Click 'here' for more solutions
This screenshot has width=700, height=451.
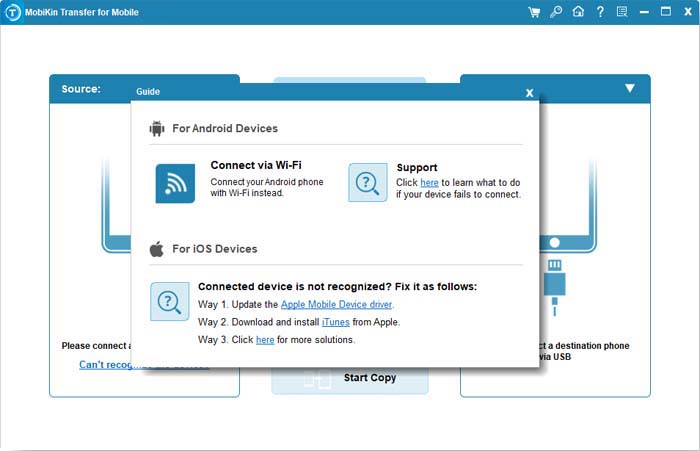pyautogui.click(x=265, y=340)
